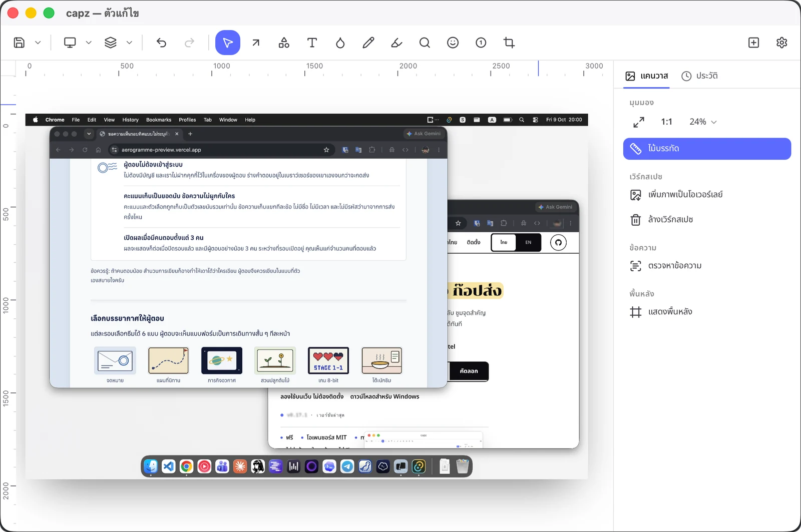Run ตรวจหาข้อความ text detection
Viewport: 801px width, 532px height.
click(x=707, y=266)
